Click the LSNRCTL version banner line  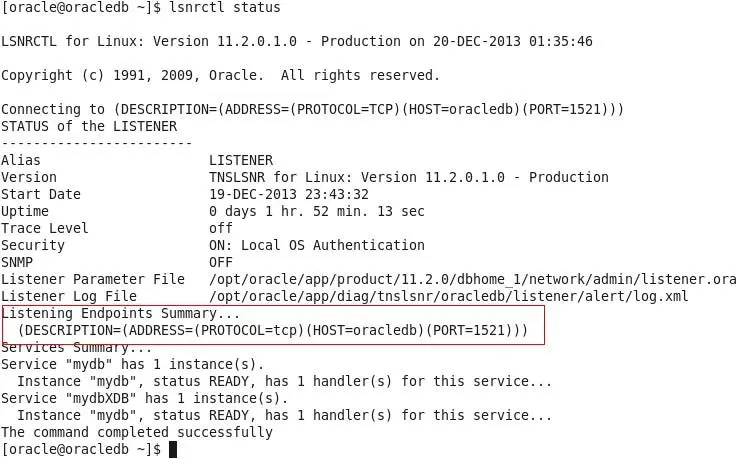pos(297,41)
